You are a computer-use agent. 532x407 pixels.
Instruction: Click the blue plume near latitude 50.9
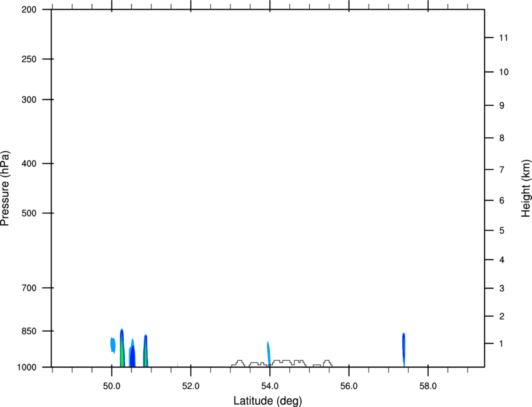(146, 351)
